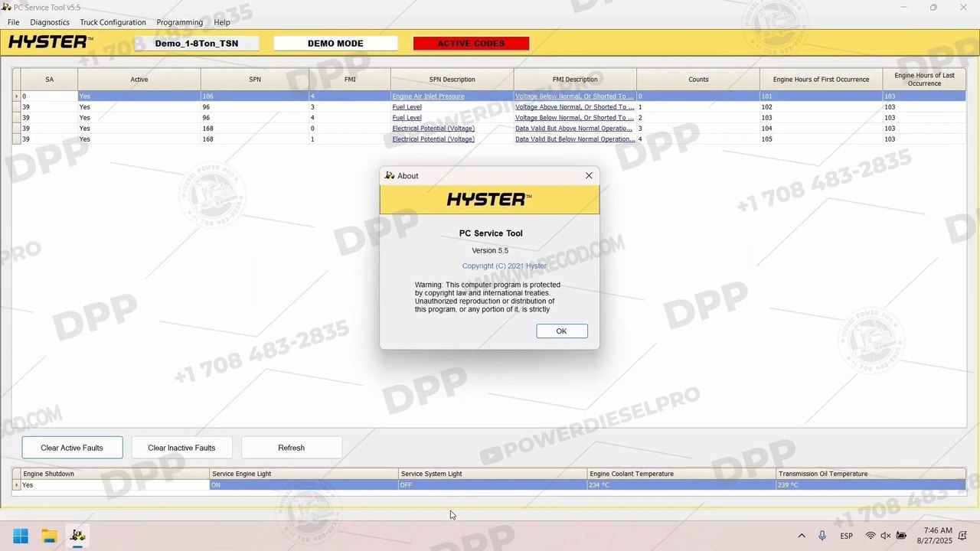The height and width of the screenshot is (551, 980).
Task: Open the Truck Configuration menu
Action: point(113,22)
